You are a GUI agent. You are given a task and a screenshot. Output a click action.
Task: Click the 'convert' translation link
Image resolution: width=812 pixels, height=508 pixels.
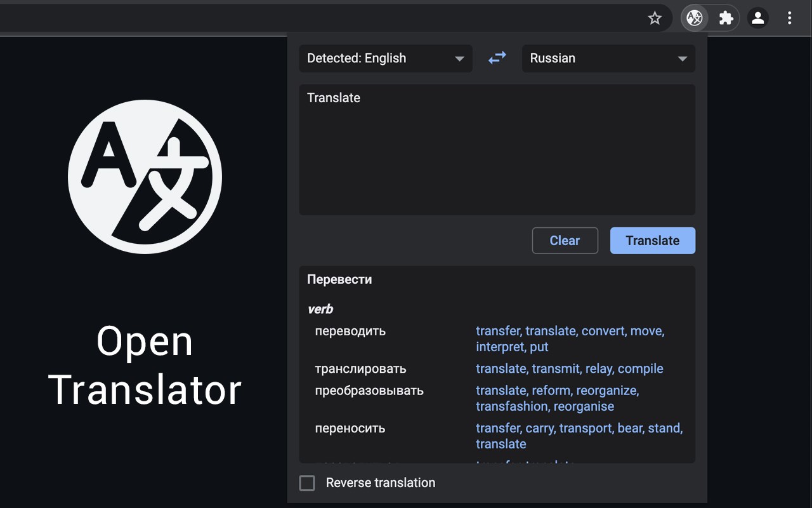(603, 331)
